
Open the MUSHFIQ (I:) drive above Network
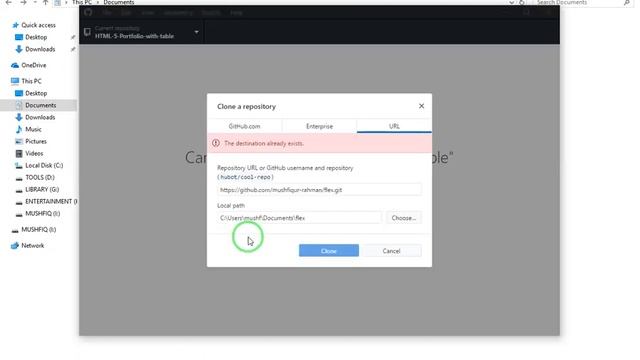(x=38, y=230)
